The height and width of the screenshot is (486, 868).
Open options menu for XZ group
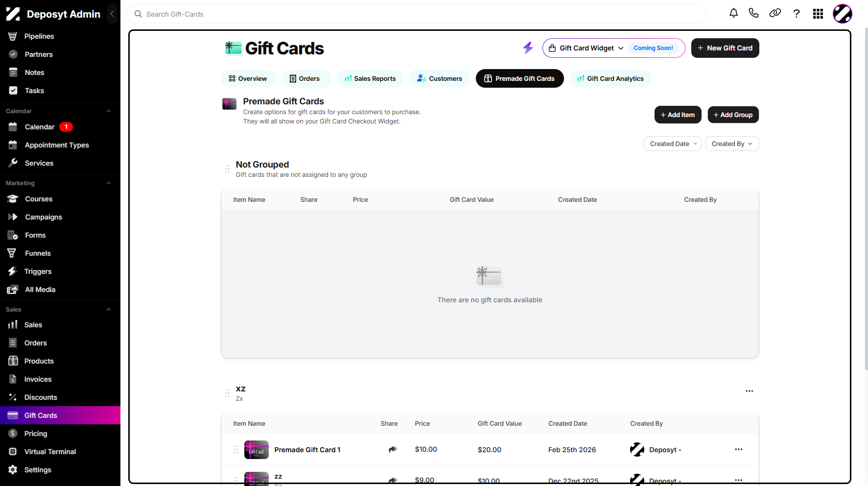(x=750, y=391)
